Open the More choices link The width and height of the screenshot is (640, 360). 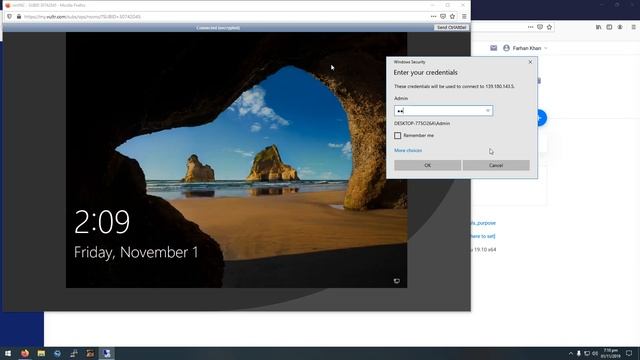click(408, 151)
